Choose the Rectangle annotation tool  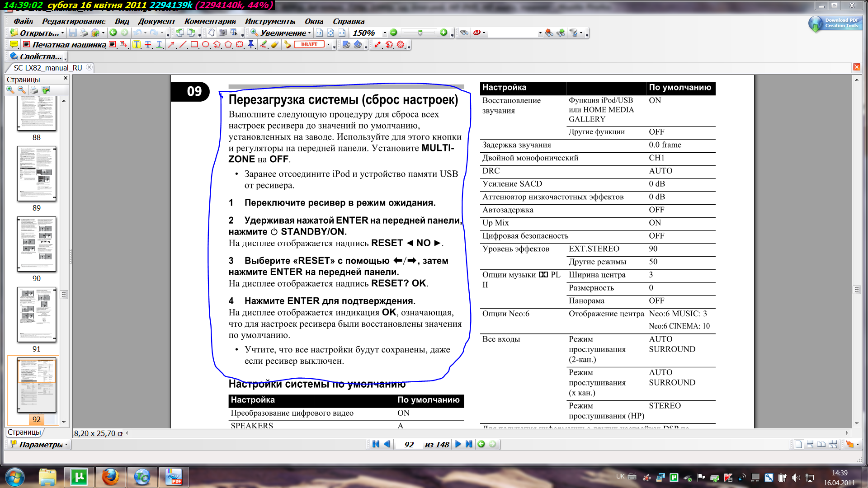coord(194,44)
